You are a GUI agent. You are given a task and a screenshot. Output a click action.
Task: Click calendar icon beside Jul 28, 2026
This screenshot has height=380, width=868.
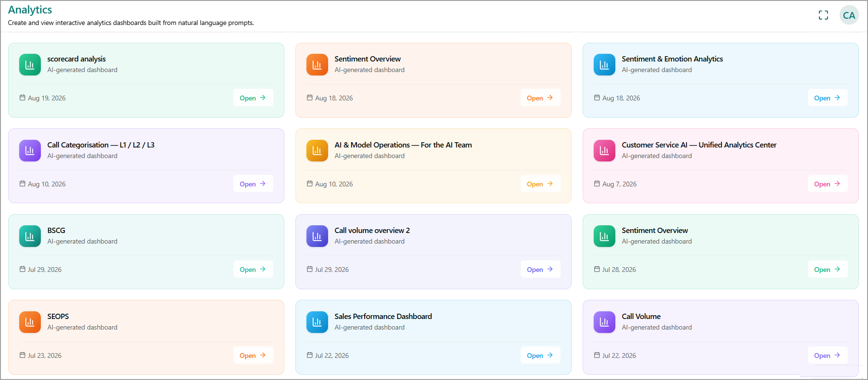coord(597,269)
